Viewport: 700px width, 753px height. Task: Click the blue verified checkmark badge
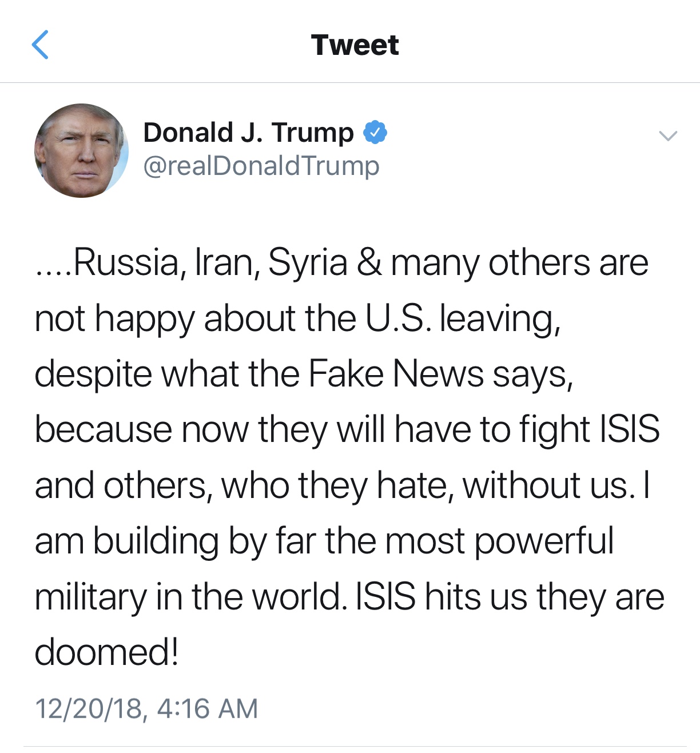375,133
